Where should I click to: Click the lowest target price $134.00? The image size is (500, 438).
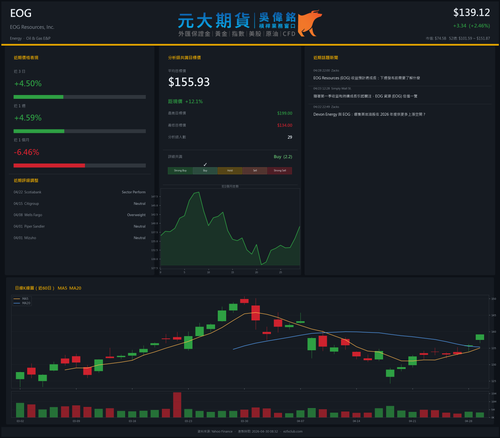(x=285, y=125)
